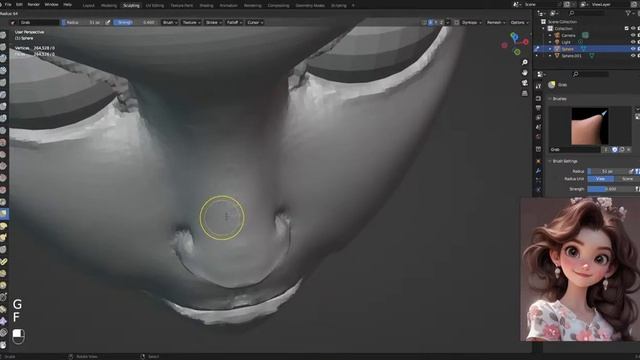The width and height of the screenshot is (640, 360).
Task: Select the Camera in the outliner
Action: (x=568, y=35)
